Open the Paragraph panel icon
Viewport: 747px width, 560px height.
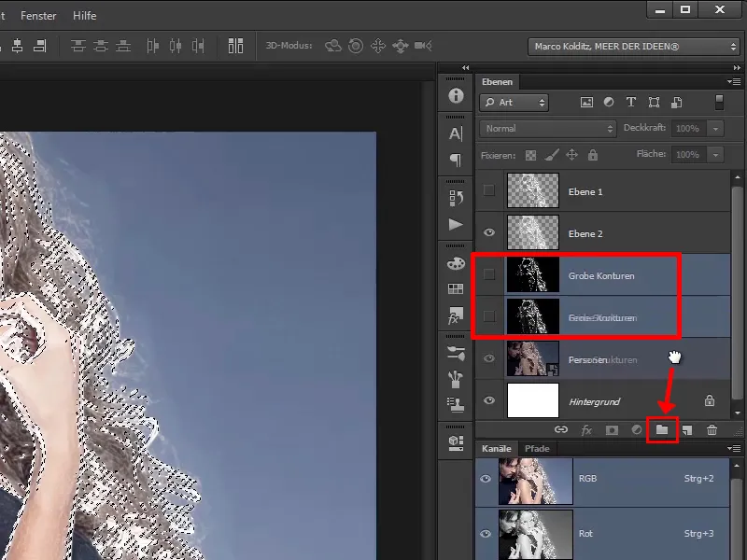pos(456,160)
